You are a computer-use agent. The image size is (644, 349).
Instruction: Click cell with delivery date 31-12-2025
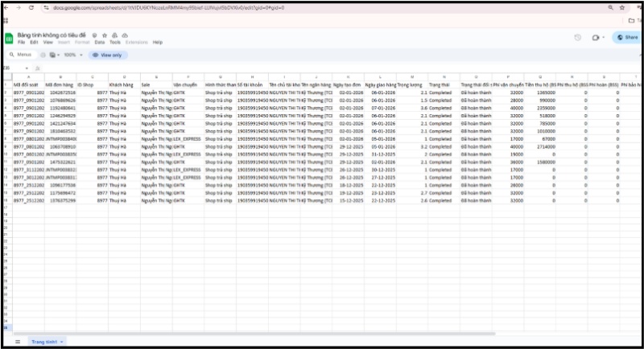point(380,154)
